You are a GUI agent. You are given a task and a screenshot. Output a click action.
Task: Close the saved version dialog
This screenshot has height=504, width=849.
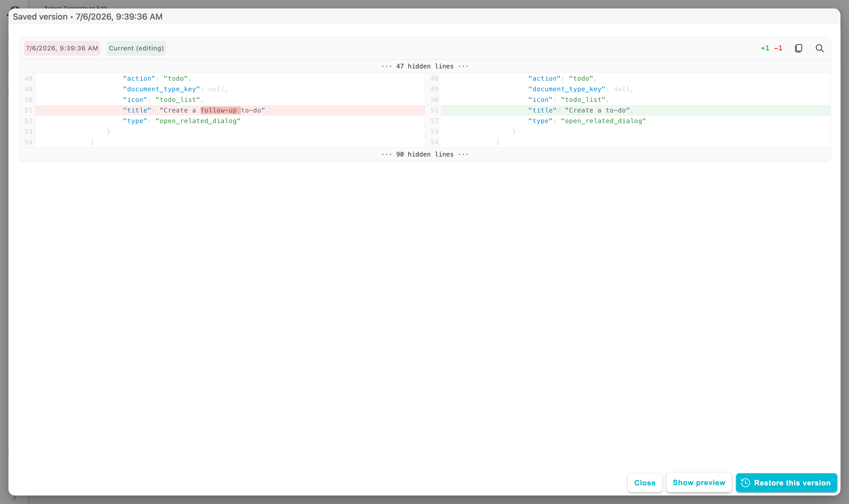coord(644,483)
